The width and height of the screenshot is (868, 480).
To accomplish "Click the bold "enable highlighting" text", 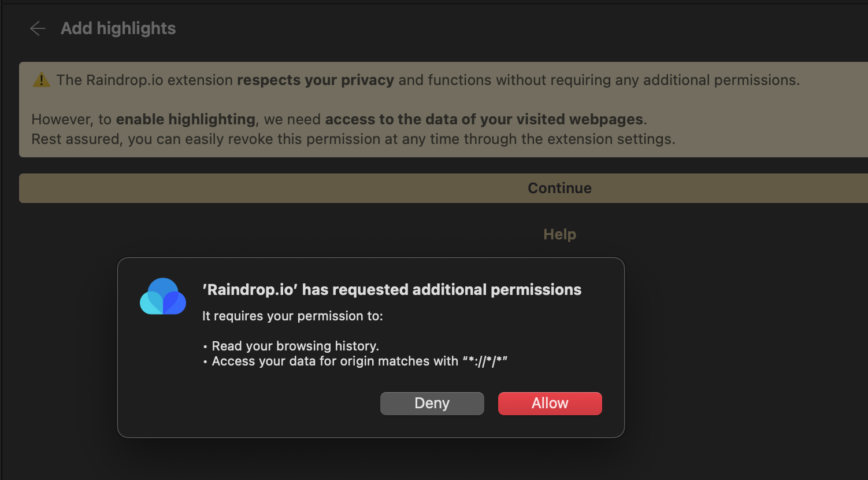I will (x=186, y=119).
